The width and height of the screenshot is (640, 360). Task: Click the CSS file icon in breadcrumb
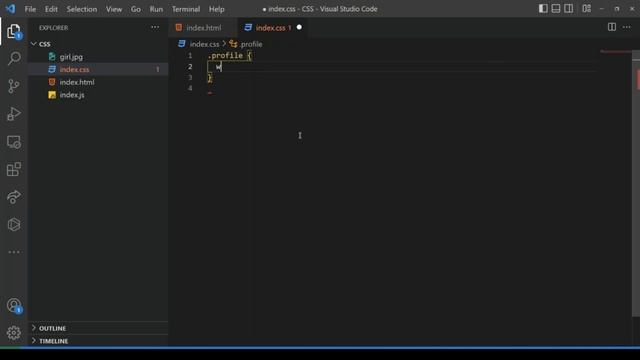[x=182, y=44]
